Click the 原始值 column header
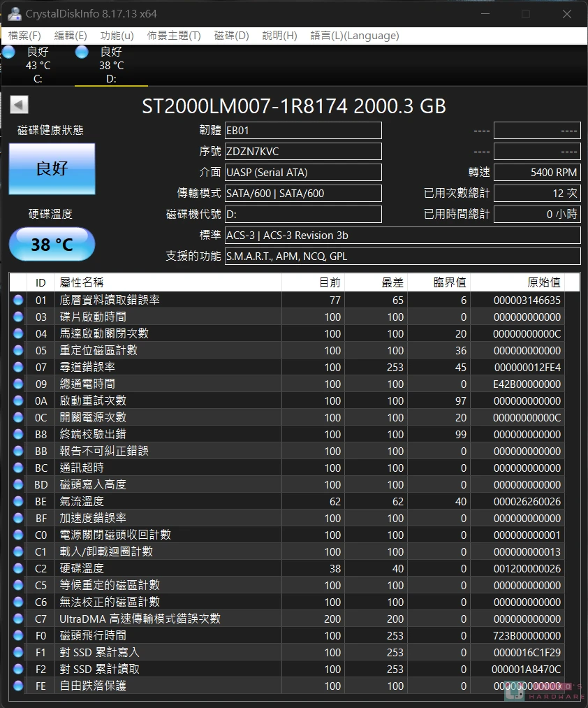Screen dimensions: 588x708 517,282
